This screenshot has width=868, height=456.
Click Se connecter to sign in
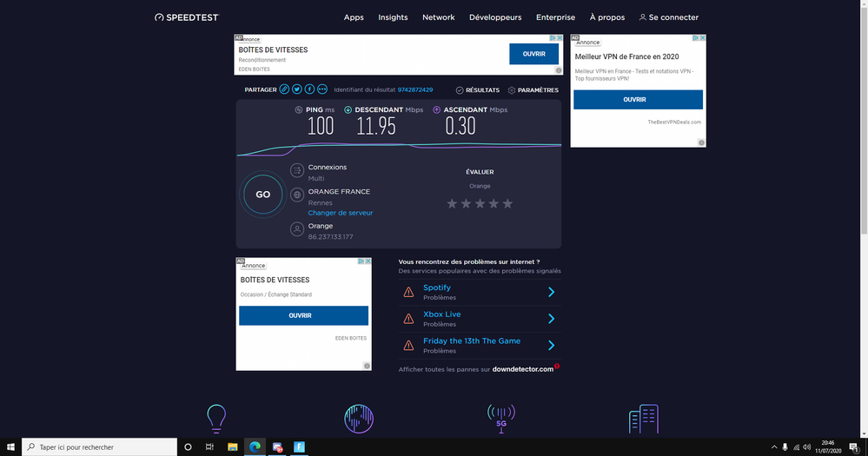[x=669, y=17]
